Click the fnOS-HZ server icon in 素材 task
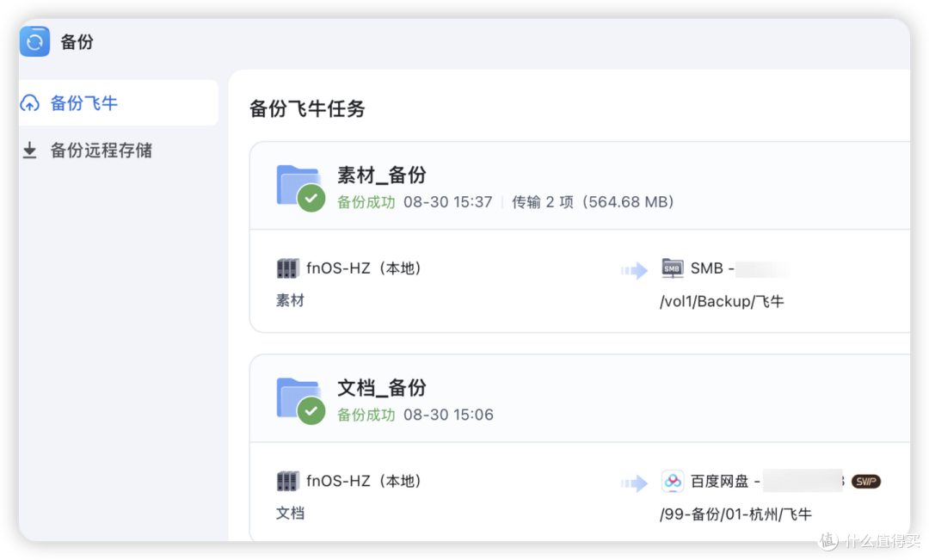 [287, 268]
